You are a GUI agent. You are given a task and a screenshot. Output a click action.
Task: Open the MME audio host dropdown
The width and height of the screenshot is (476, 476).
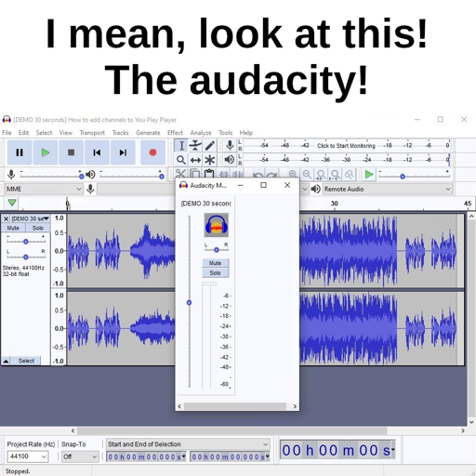(x=44, y=189)
